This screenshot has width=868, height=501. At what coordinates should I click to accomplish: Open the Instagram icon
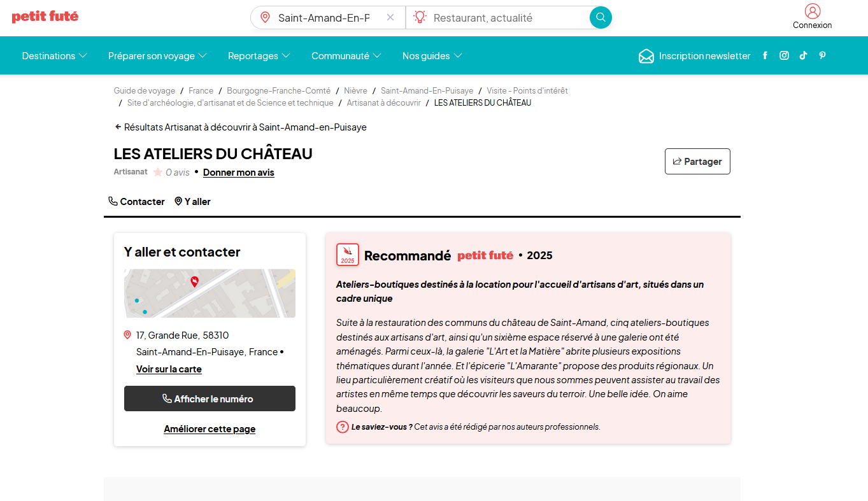click(785, 55)
